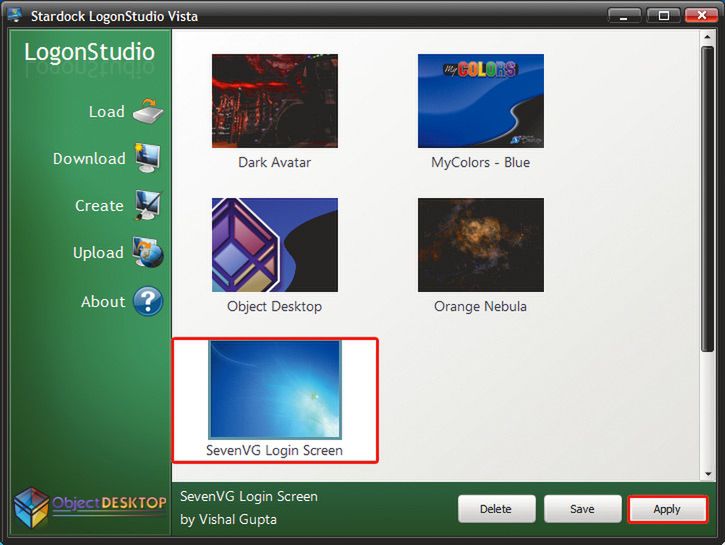725x545 pixels.
Task: Pick the Object Desktop logon thumbnail
Action: [x=275, y=245]
